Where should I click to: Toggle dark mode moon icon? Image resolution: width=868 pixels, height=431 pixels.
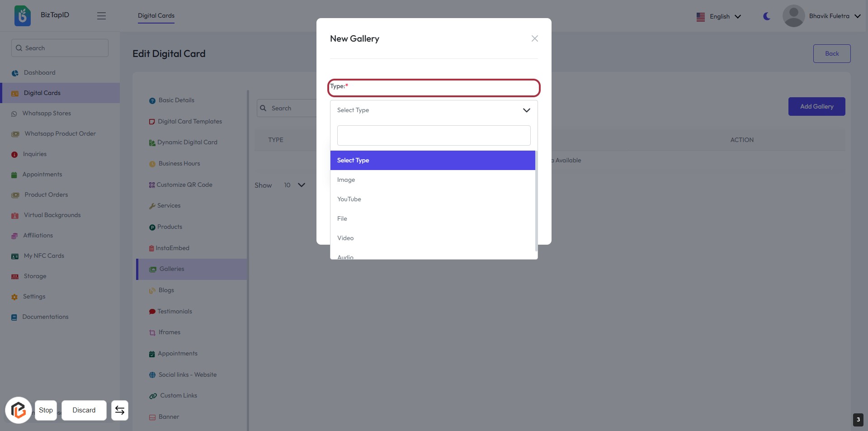[x=767, y=16]
